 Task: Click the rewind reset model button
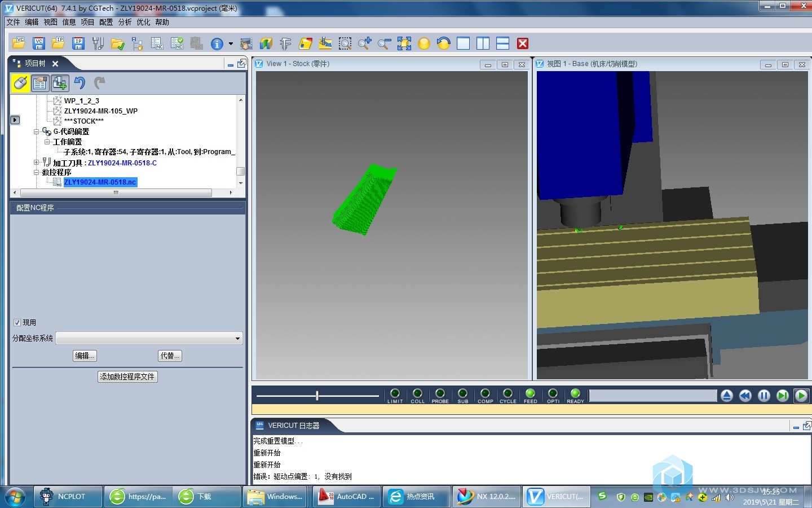745,396
